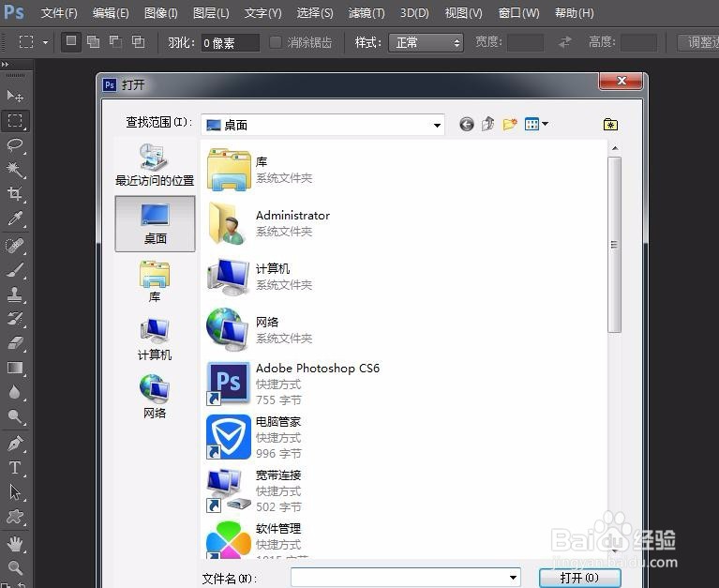
Task: Select 网络 in the places sidebar
Action: (155, 397)
